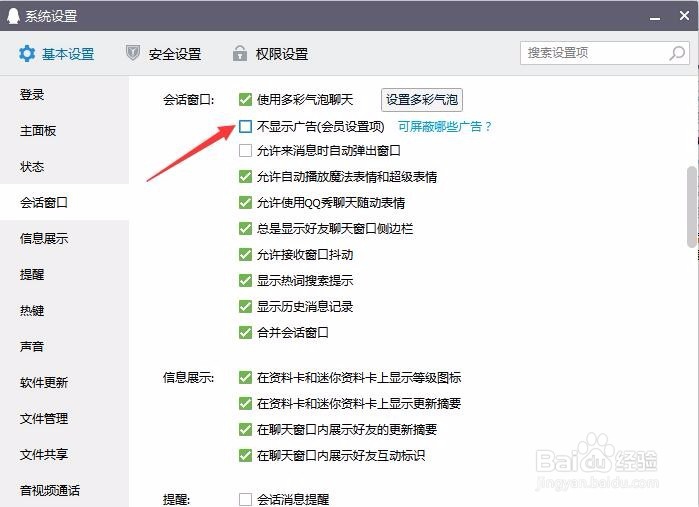Screen dimensions: 699x507
Task: Minimize the 系统设置 window
Action: click(655, 18)
